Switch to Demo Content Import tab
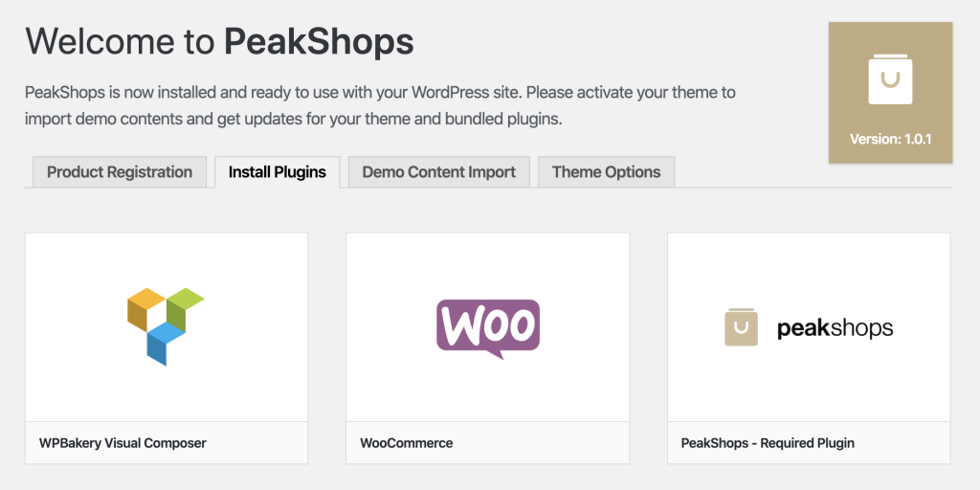Screen dimensions: 980x490 point(439,172)
